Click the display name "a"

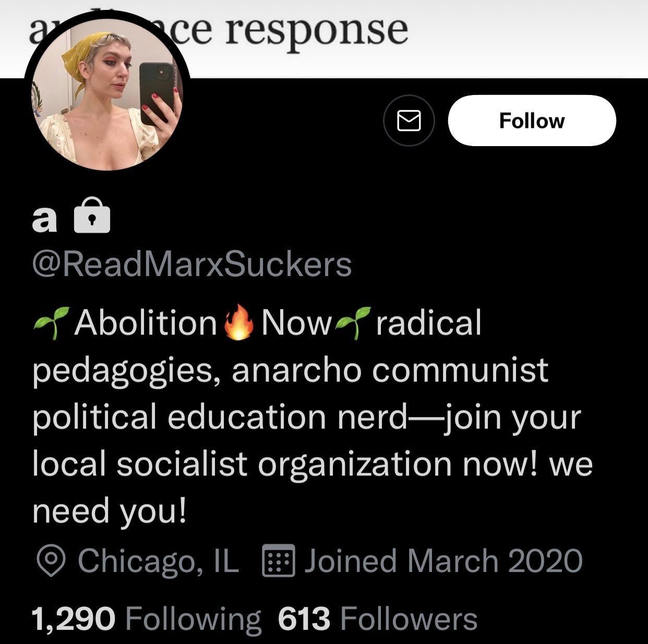point(44,218)
